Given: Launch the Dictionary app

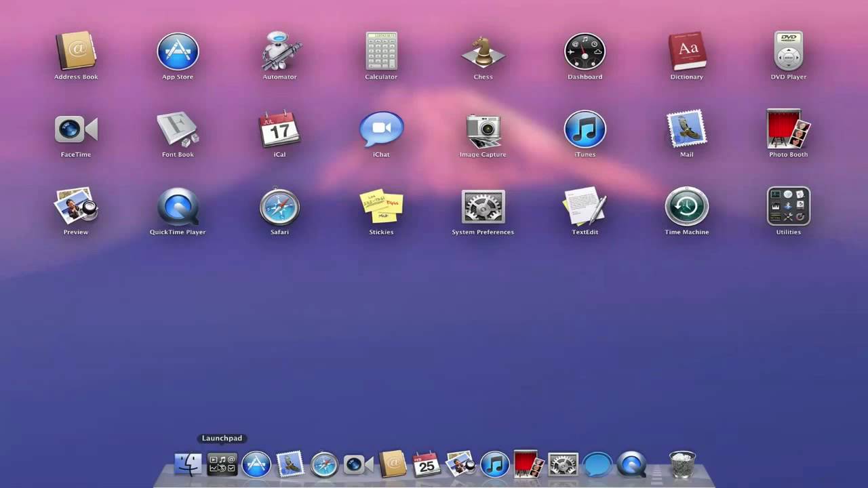Looking at the screenshot, I should click(687, 52).
